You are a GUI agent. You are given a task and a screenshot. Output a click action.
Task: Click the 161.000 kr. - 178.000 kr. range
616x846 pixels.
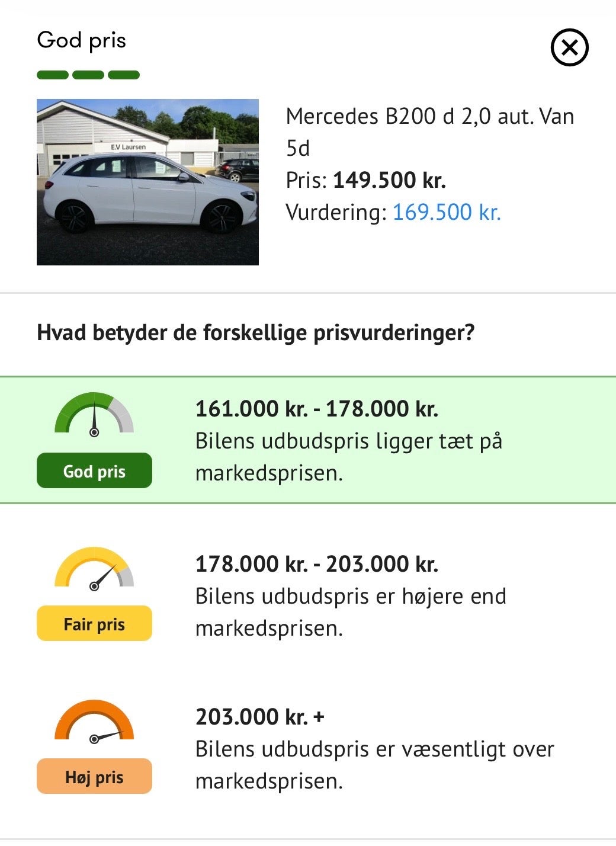(x=317, y=409)
